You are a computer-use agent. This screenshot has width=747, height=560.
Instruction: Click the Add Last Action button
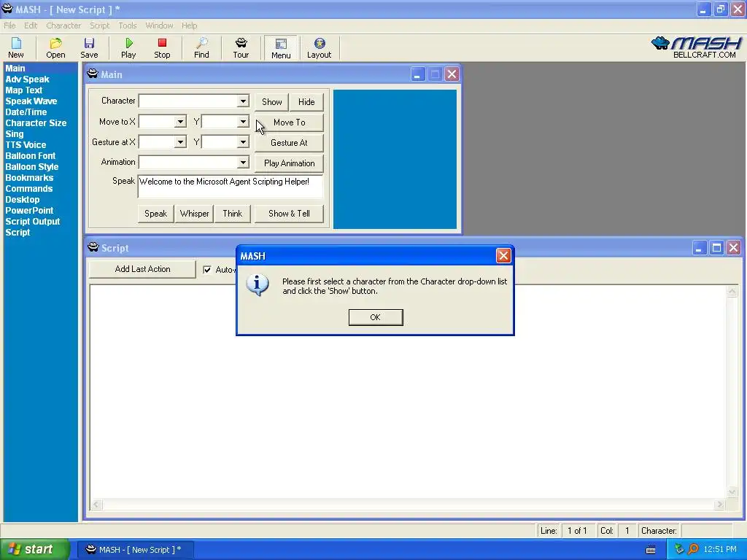coord(142,269)
